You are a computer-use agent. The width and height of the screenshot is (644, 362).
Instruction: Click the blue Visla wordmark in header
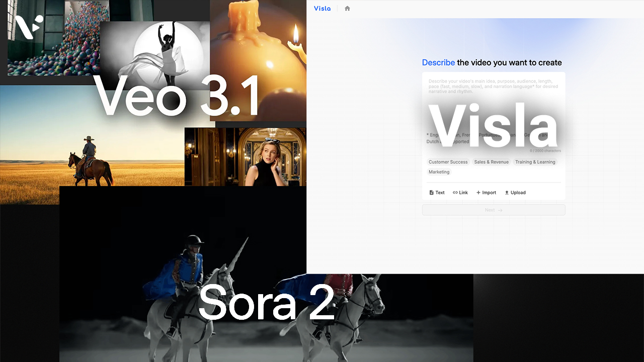322,9
